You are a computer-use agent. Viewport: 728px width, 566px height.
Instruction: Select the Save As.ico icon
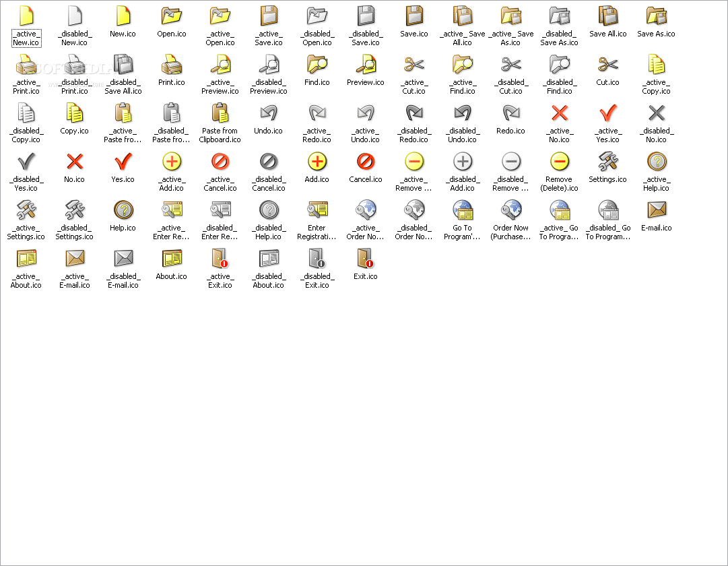(656, 15)
